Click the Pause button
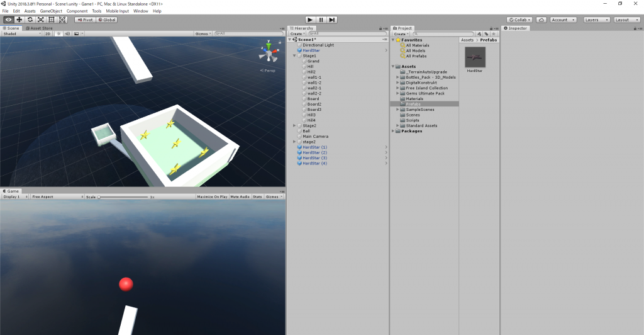This screenshot has width=644, height=335. [x=321, y=20]
